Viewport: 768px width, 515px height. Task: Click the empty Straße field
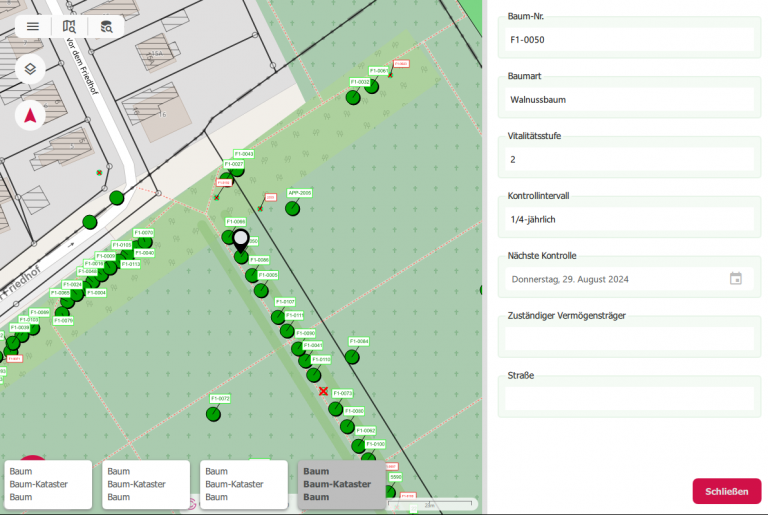tap(629, 398)
